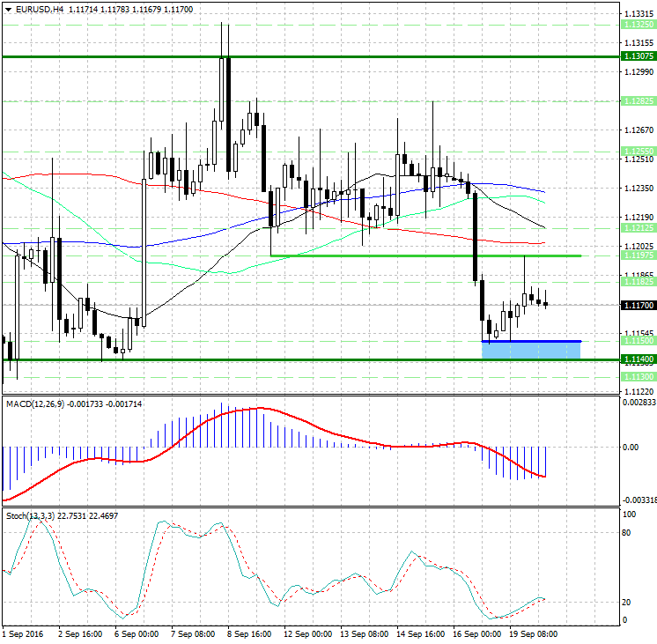Click the 1.13250 light green level label

pyautogui.click(x=639, y=25)
